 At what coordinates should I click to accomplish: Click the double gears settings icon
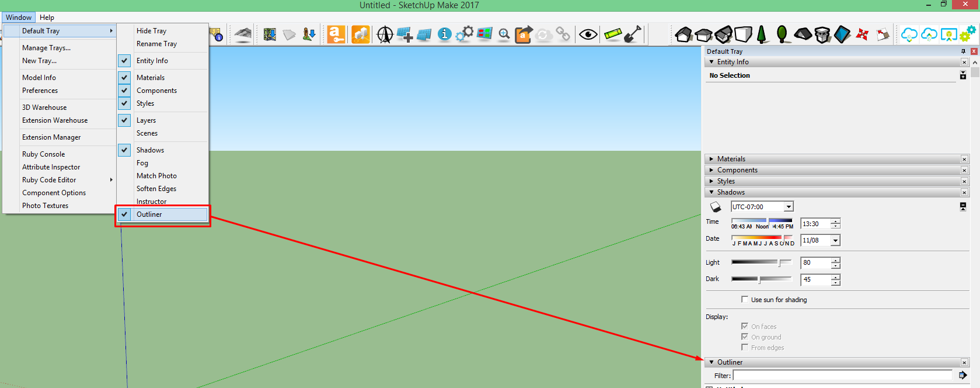[x=465, y=34]
